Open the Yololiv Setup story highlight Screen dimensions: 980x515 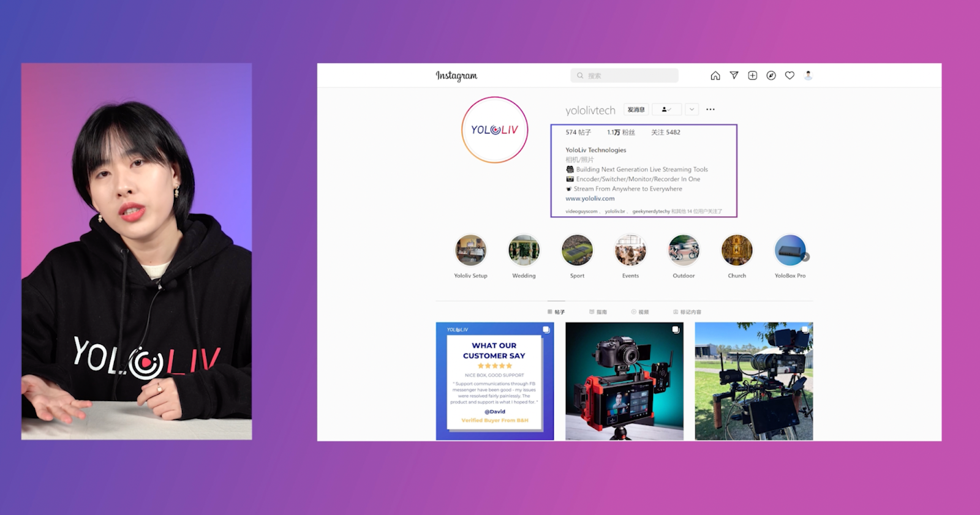pos(470,250)
